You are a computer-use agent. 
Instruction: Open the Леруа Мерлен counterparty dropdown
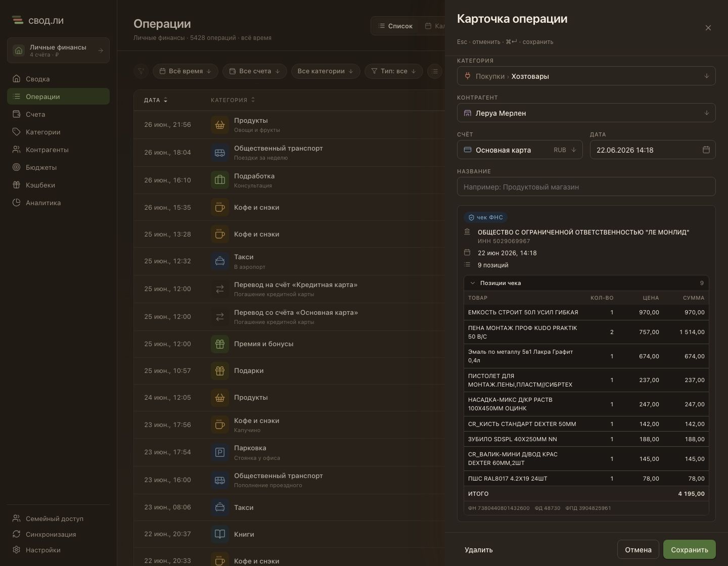tap(586, 113)
